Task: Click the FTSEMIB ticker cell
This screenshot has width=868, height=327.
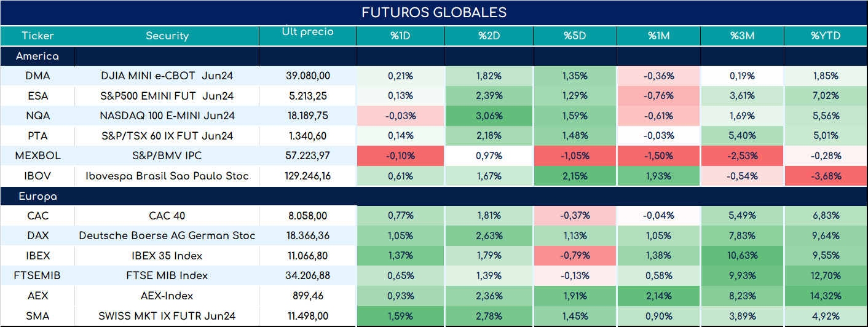Action: [37, 275]
